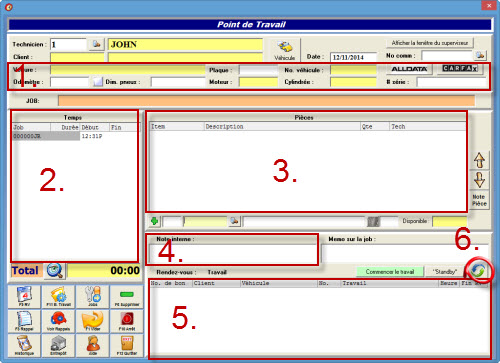The image size is (500, 363).
Task: Open the No comm search lookup icon
Action: tap(480, 55)
